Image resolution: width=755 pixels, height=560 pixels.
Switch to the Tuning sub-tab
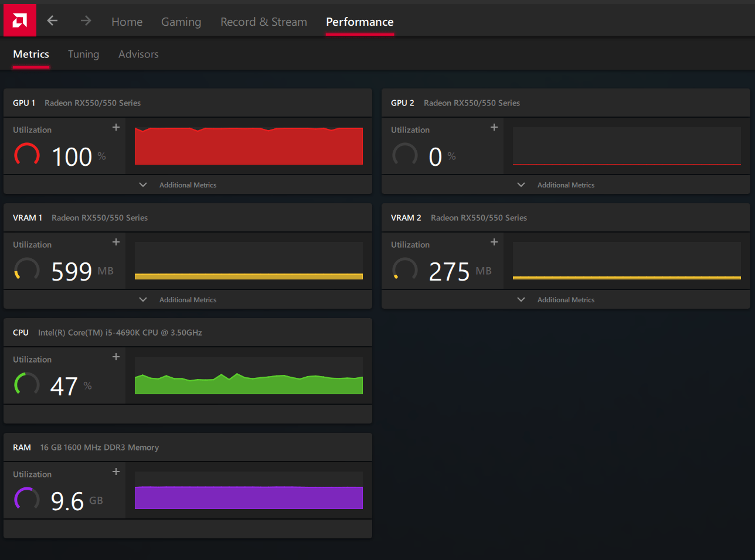click(83, 54)
